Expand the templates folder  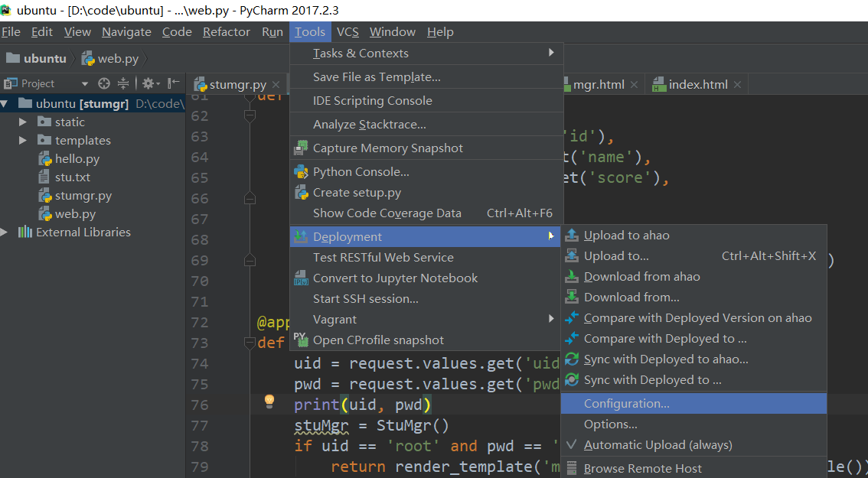pos(23,141)
